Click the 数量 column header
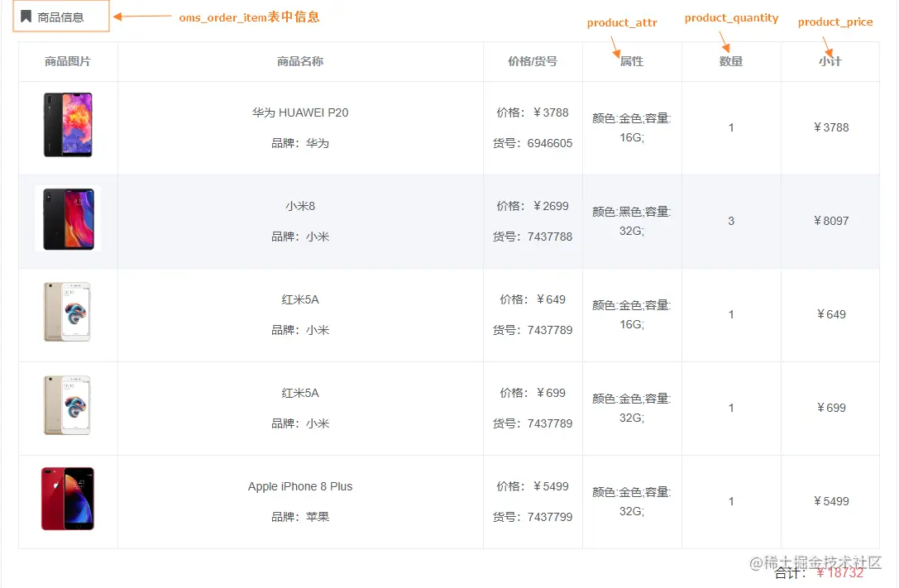The image size is (899, 588). (x=731, y=61)
